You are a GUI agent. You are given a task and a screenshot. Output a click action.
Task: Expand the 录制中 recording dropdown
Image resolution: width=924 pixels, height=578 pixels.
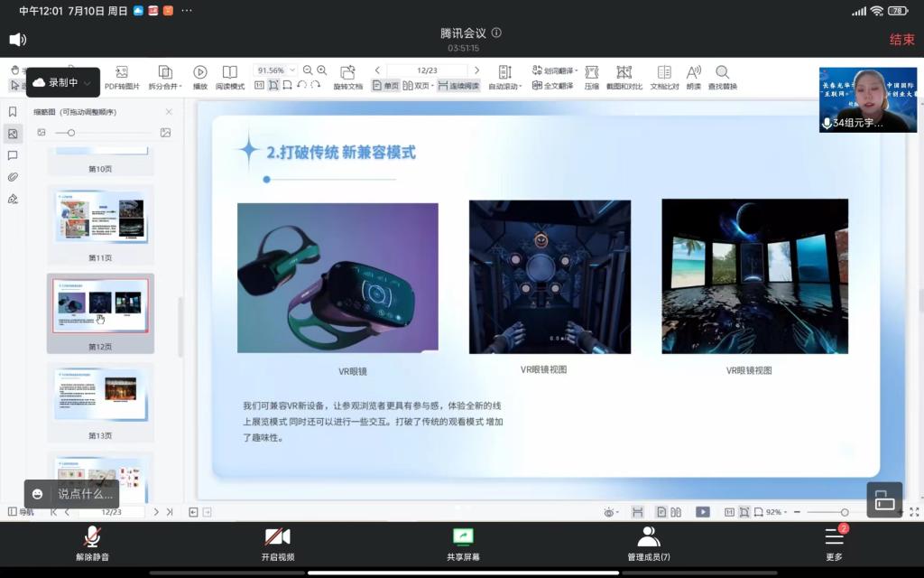click(x=88, y=82)
